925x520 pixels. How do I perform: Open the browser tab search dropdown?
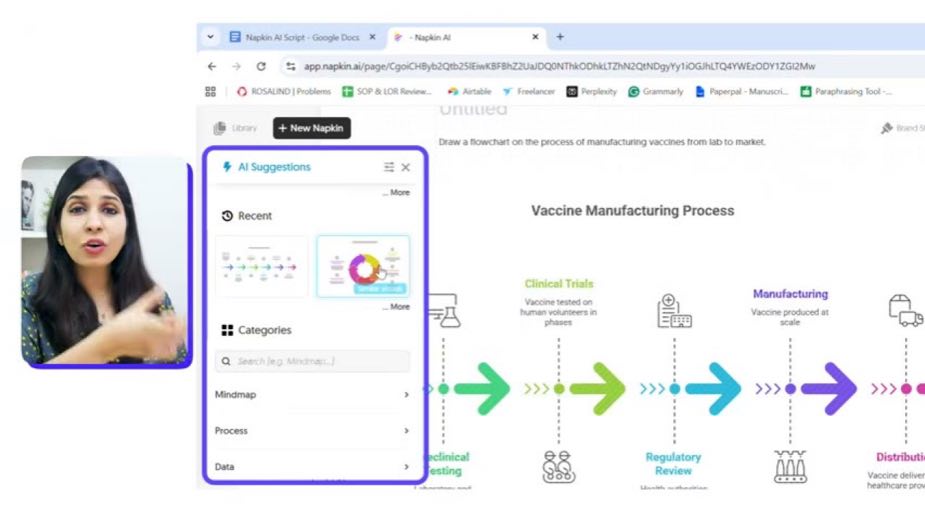pyautogui.click(x=210, y=37)
